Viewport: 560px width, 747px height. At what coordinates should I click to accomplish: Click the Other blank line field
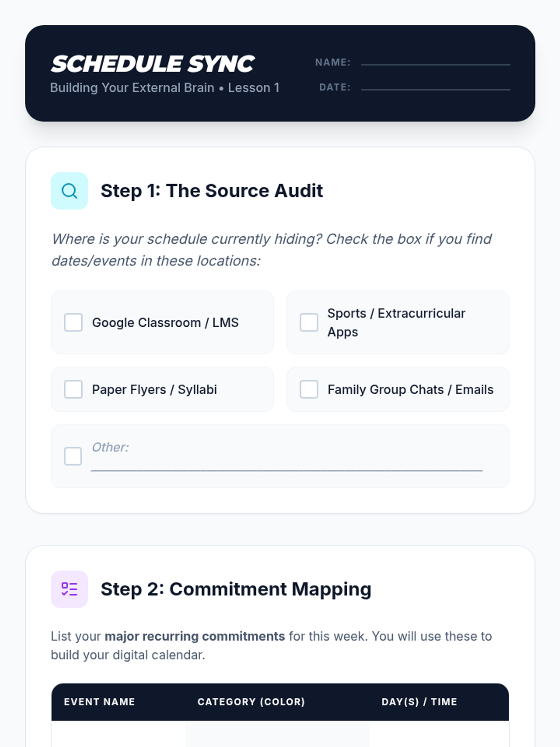click(x=287, y=465)
